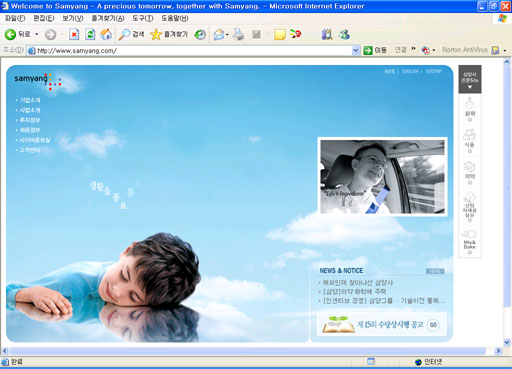Open the 즐겨찾기(A) menu
The height and width of the screenshot is (369, 512).
point(108,18)
